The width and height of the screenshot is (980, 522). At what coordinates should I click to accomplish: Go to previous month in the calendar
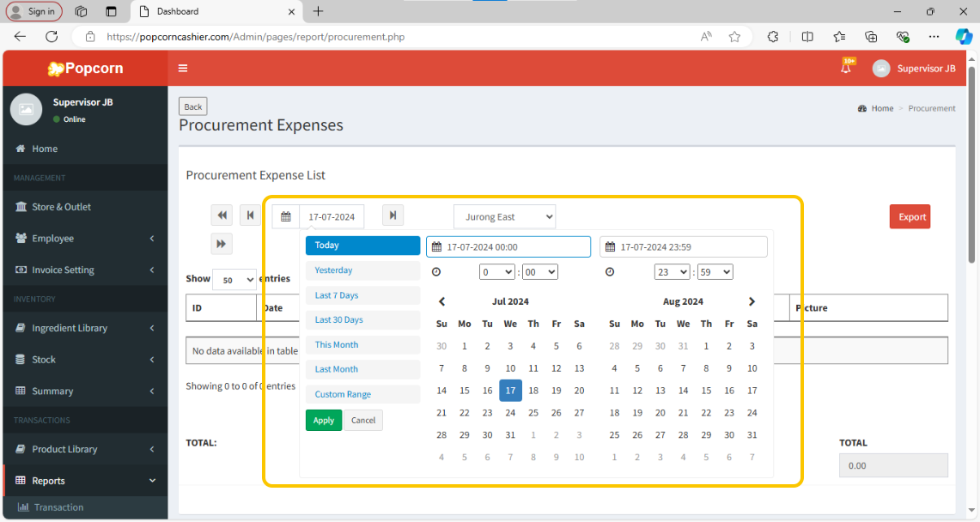[441, 301]
